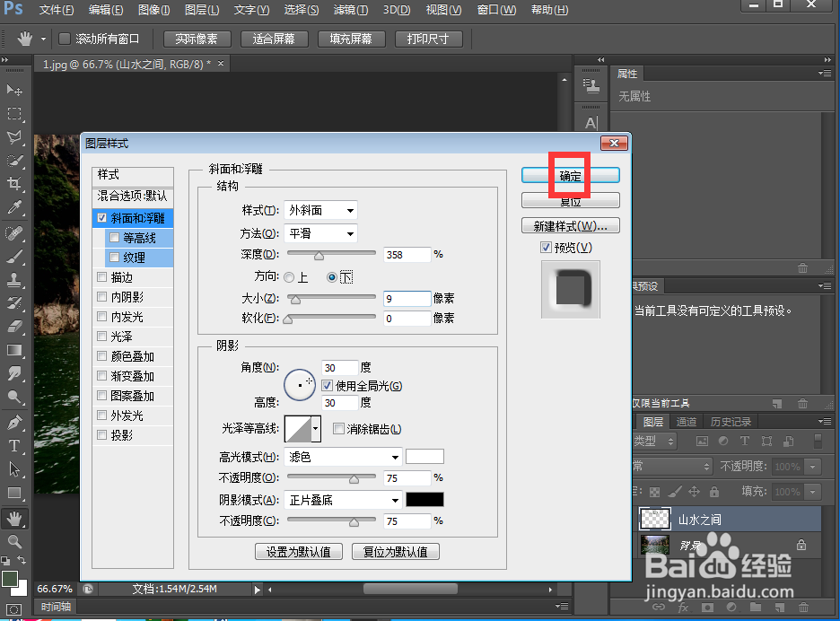This screenshot has width=840, height=621.
Task: Select the Clone Stamp tool
Action: click(x=14, y=280)
